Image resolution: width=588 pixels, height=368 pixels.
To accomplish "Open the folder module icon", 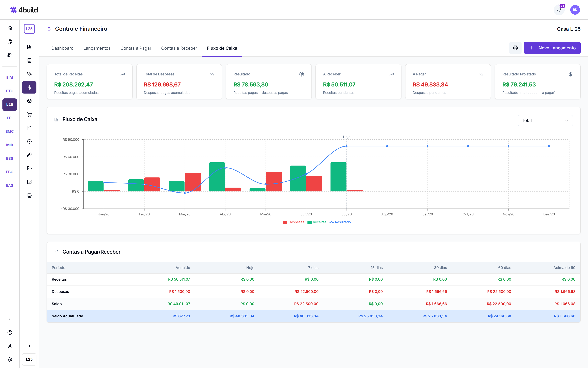I will pos(29,168).
